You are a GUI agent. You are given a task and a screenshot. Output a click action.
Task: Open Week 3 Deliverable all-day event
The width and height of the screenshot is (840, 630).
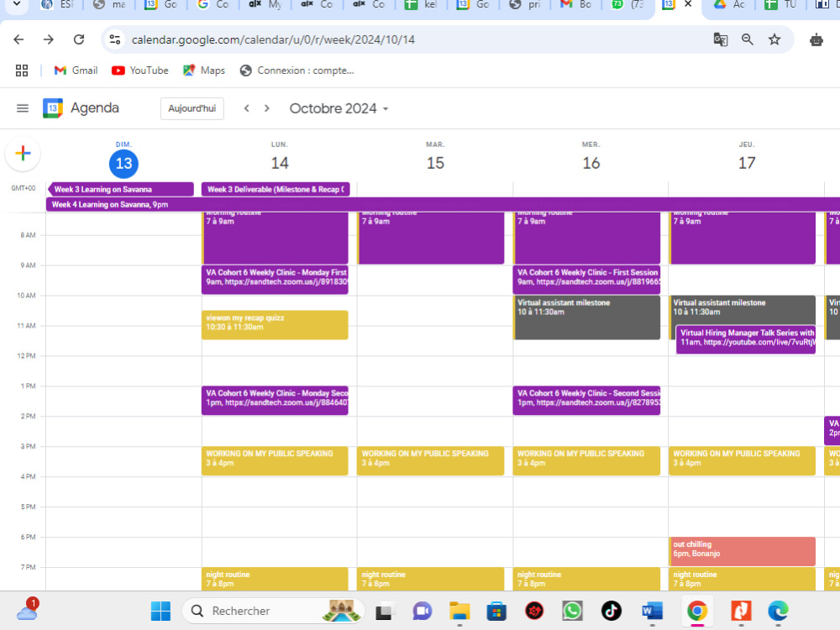276,190
